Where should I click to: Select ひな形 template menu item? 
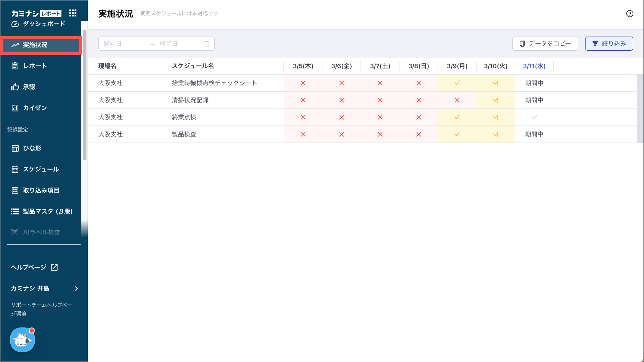pyautogui.click(x=32, y=148)
